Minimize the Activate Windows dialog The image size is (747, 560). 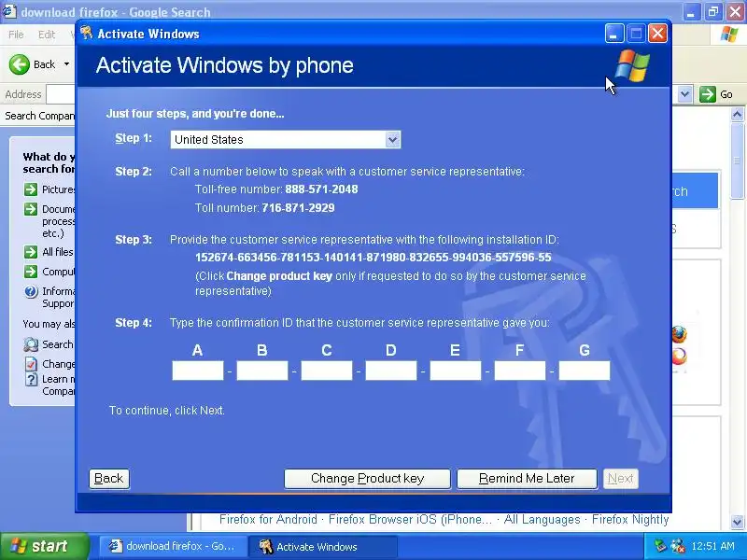pos(614,34)
